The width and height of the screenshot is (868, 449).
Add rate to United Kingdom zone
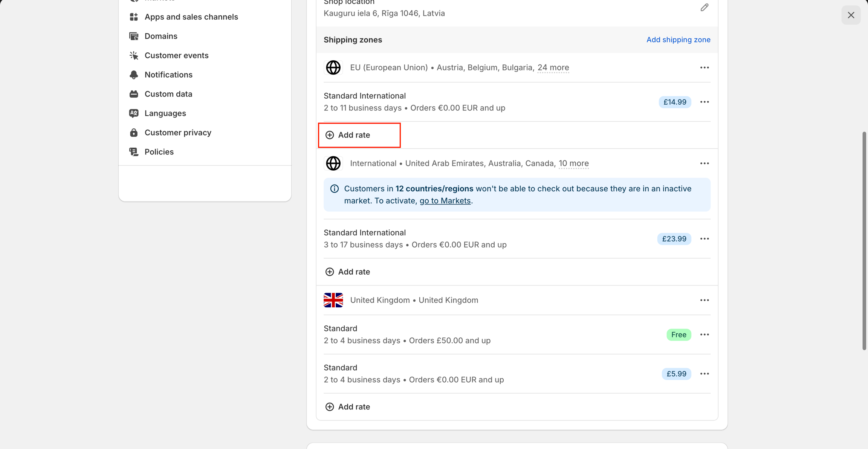tap(348, 407)
